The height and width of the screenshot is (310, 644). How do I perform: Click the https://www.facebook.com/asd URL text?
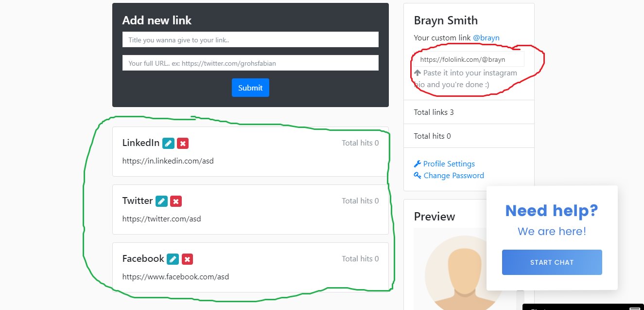(x=176, y=277)
